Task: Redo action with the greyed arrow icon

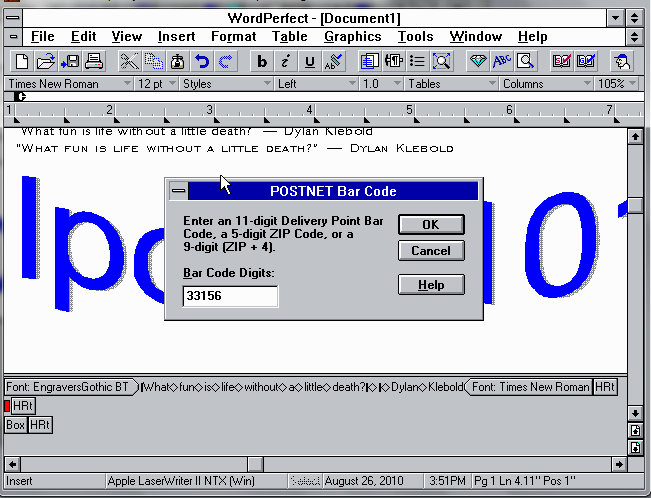Action: pyautogui.click(x=226, y=62)
